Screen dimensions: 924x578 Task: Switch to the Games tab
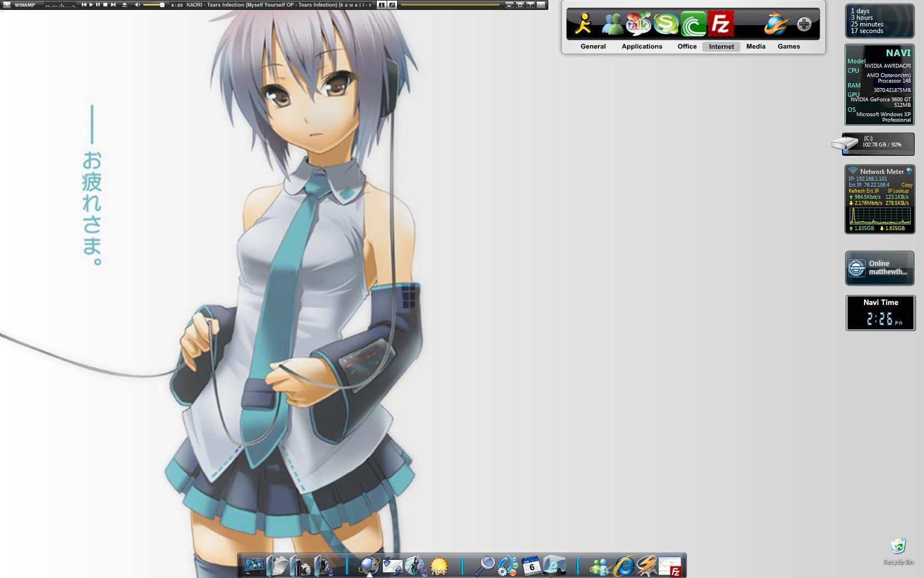click(789, 47)
